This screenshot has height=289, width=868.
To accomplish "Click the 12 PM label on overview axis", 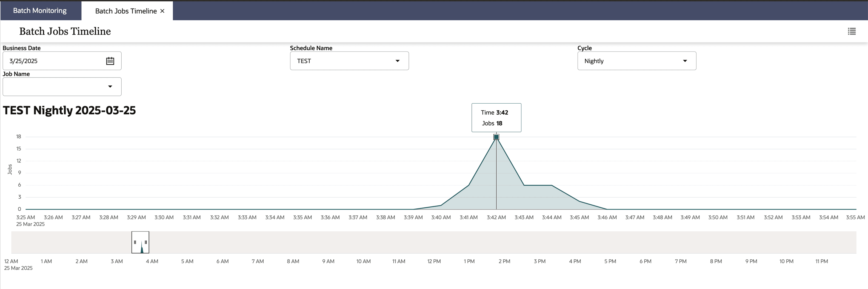I will pyautogui.click(x=434, y=261).
